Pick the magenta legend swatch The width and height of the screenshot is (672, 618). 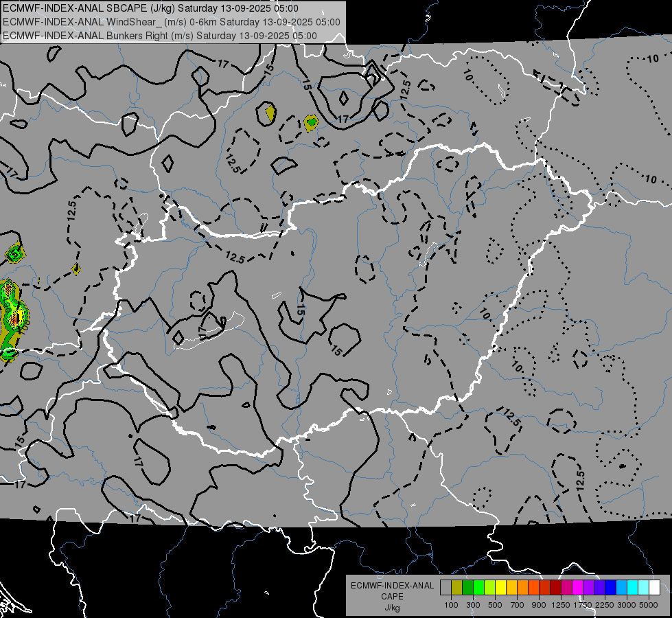(578, 588)
